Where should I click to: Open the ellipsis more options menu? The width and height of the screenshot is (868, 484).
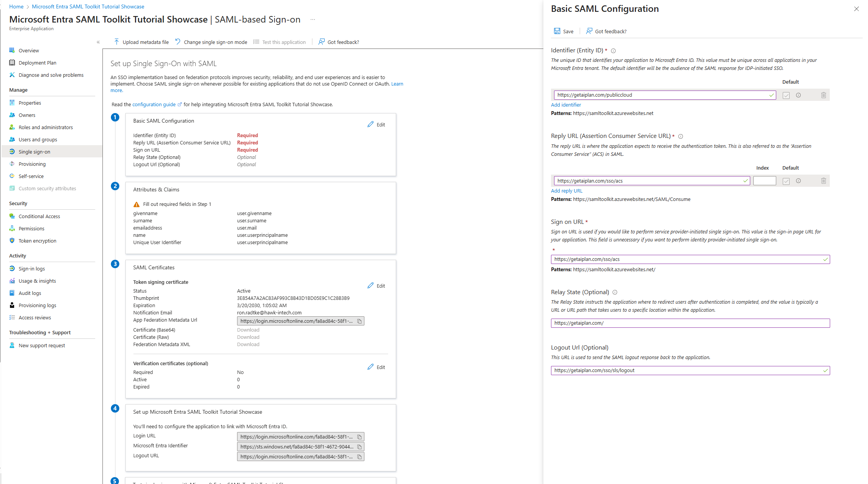click(x=313, y=19)
